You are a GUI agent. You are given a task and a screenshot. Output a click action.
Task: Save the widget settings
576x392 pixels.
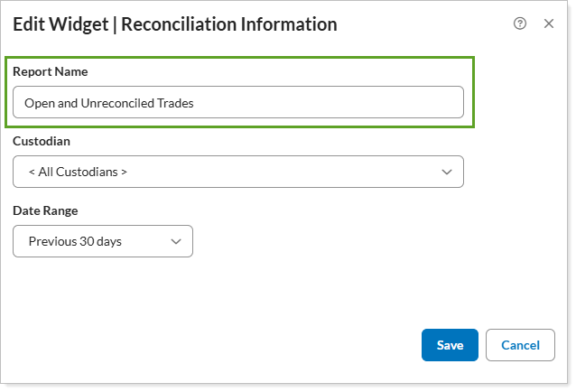[450, 345]
